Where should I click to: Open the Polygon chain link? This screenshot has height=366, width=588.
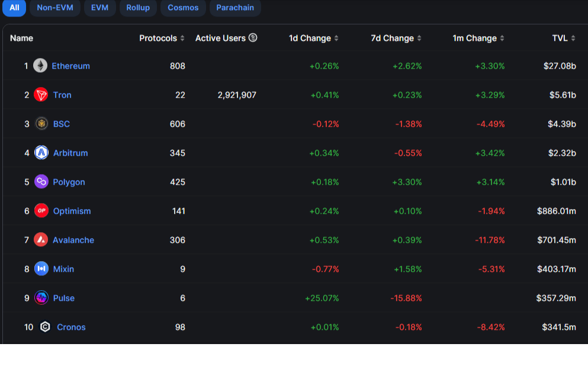tap(69, 182)
